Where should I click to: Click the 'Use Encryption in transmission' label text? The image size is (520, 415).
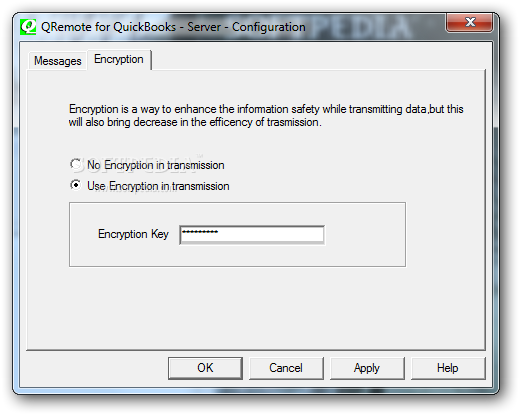click(x=158, y=186)
